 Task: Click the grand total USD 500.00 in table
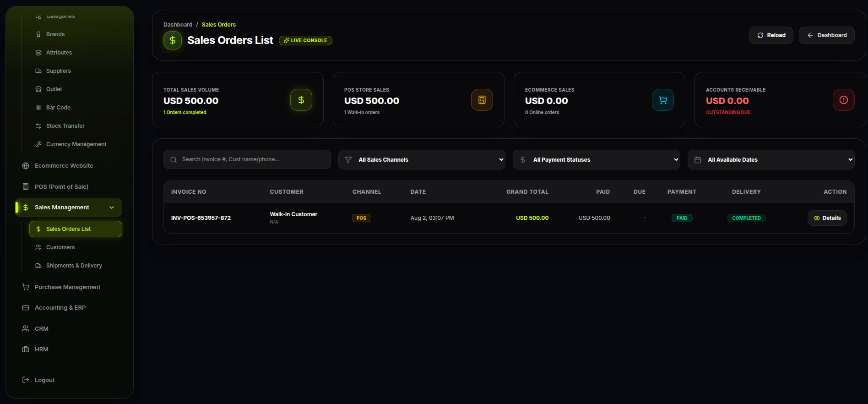[x=532, y=218]
